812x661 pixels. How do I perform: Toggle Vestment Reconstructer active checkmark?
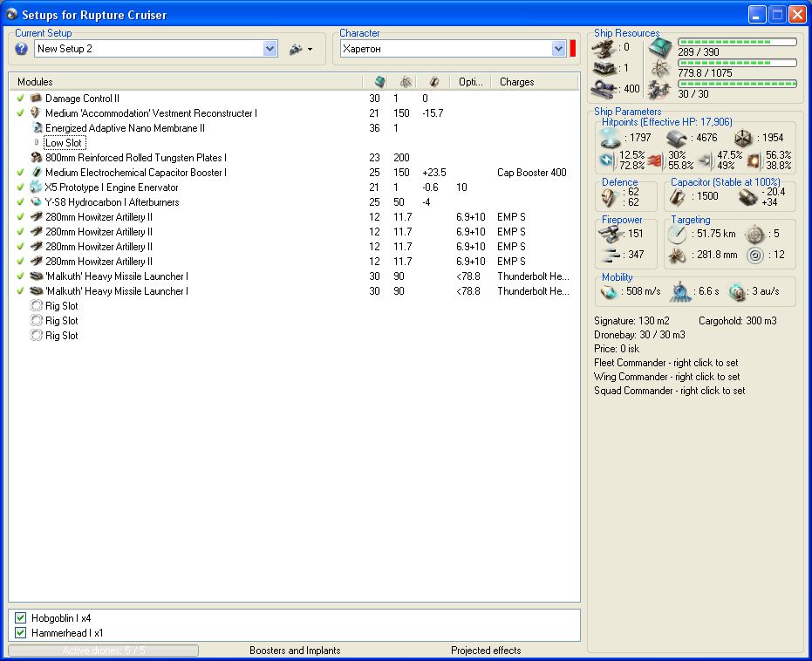point(20,112)
